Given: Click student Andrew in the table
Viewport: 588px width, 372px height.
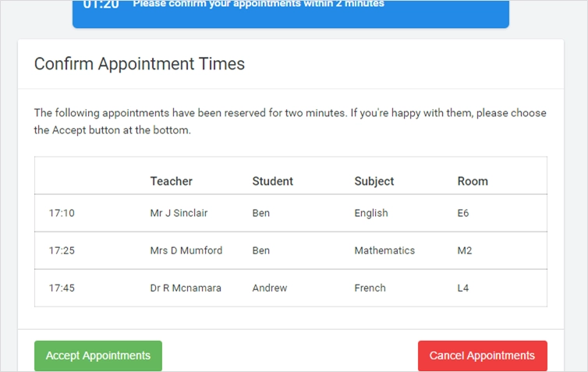Looking at the screenshot, I should pyautogui.click(x=269, y=288).
